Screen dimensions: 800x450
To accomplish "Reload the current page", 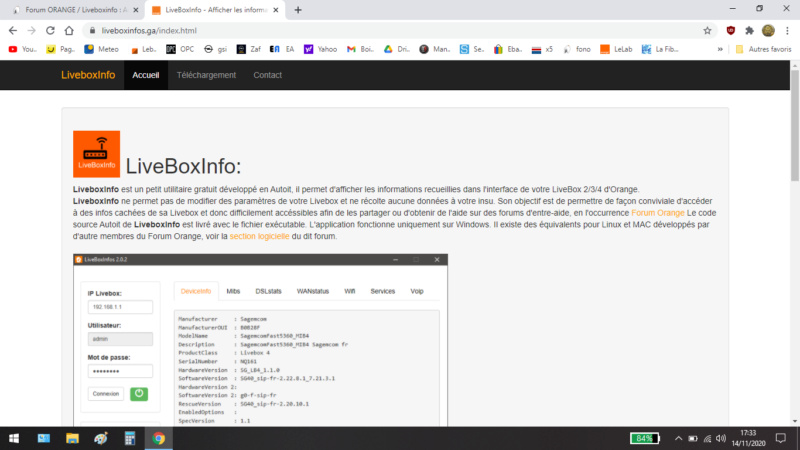I will (50, 31).
